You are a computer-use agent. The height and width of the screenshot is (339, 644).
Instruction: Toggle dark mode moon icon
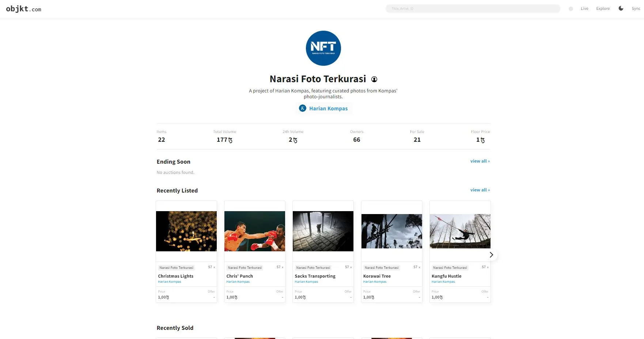tap(621, 8)
